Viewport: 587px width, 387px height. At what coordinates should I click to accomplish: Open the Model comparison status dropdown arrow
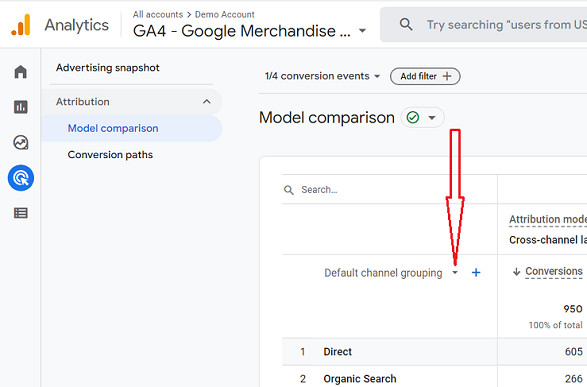click(432, 118)
